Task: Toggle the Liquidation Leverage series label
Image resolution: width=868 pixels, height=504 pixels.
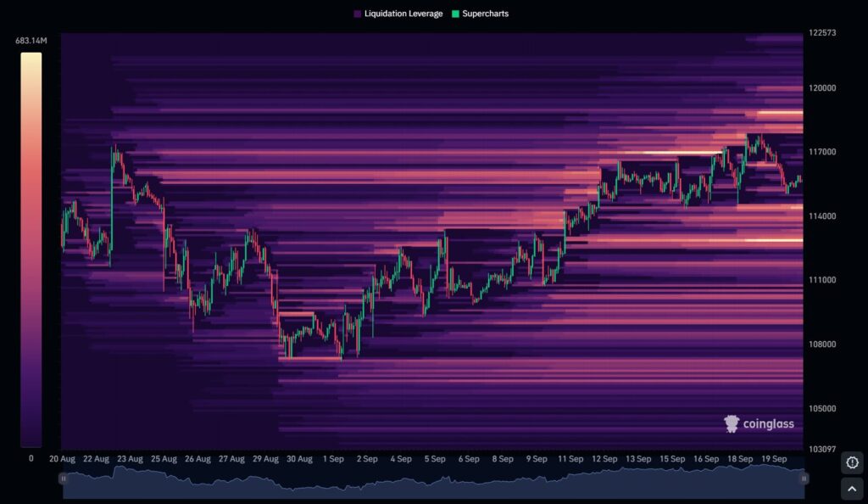Action: click(403, 14)
